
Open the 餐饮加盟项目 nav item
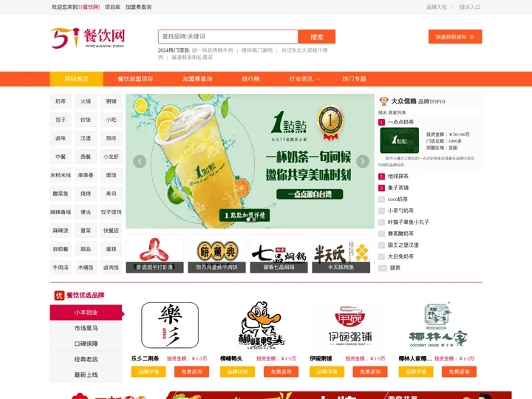pos(135,79)
